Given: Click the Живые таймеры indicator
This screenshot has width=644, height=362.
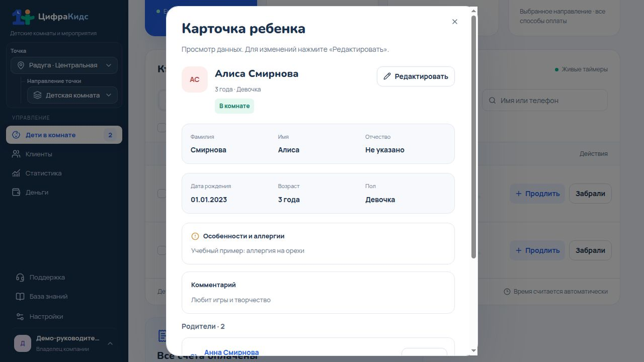Looking at the screenshot, I should (581, 69).
